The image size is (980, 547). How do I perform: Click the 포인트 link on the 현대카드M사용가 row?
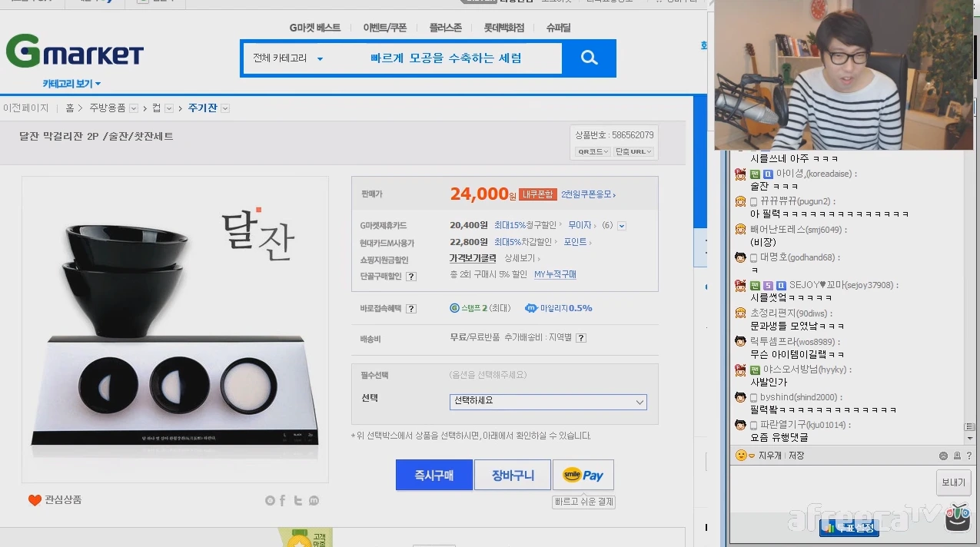578,242
